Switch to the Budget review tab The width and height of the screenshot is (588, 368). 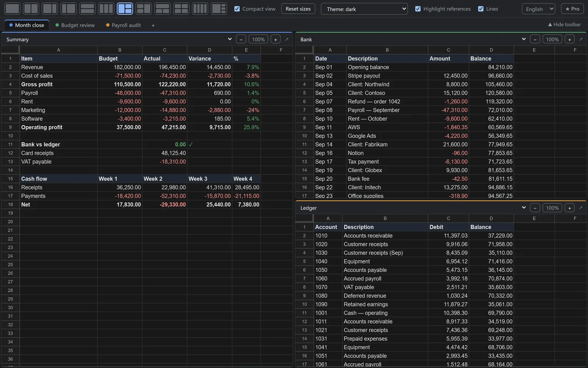click(x=75, y=25)
